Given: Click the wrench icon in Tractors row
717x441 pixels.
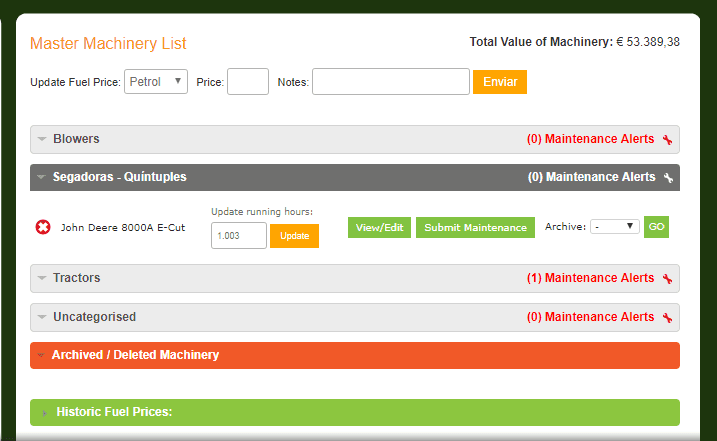Looking at the screenshot, I should pos(668,279).
